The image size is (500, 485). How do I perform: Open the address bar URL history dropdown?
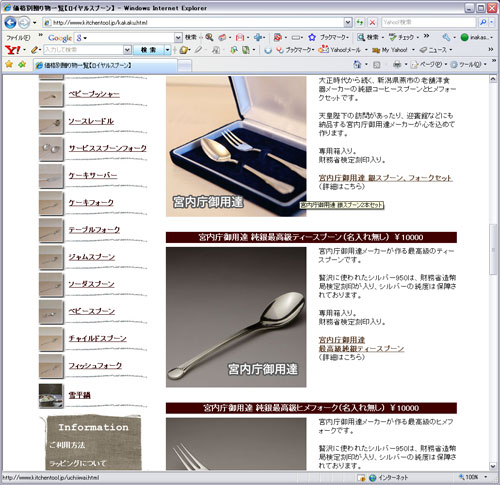[x=348, y=22]
